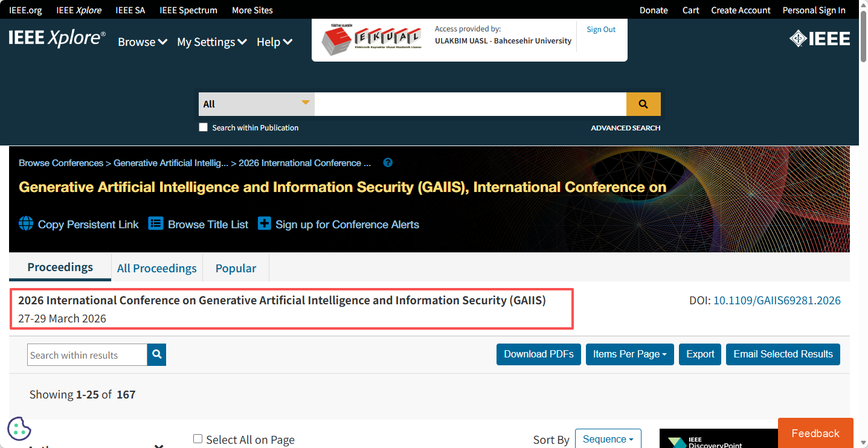Switch to the All Proceedings tab
This screenshot has height=448, width=868.
tap(157, 268)
